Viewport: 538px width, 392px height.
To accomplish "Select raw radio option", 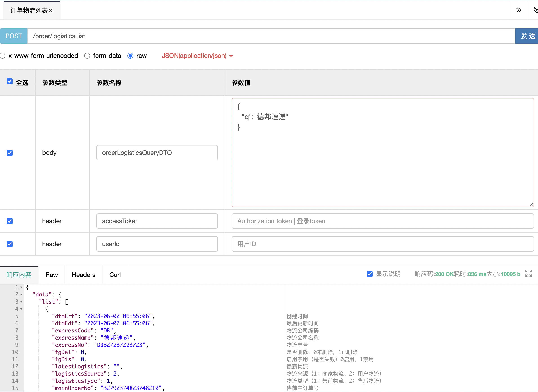I will pyautogui.click(x=130, y=56).
